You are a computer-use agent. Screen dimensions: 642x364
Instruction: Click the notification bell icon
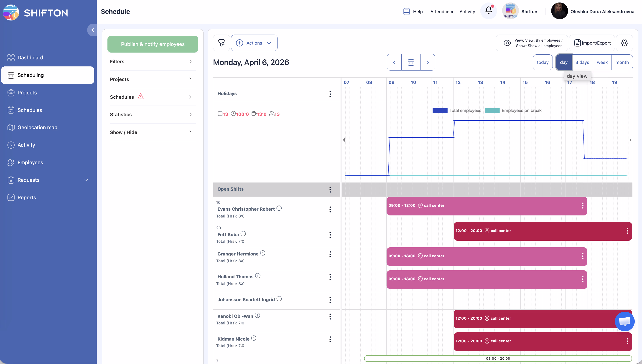click(488, 10)
